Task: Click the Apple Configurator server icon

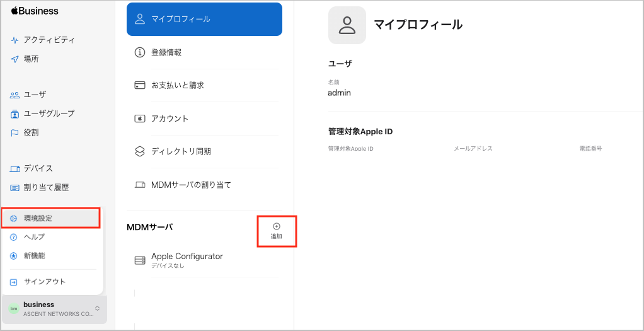Action: [x=140, y=260]
